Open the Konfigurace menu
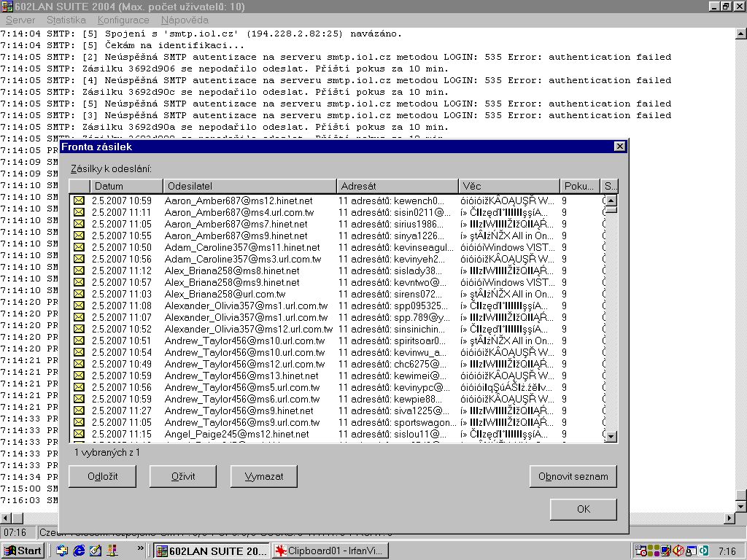 tap(123, 20)
